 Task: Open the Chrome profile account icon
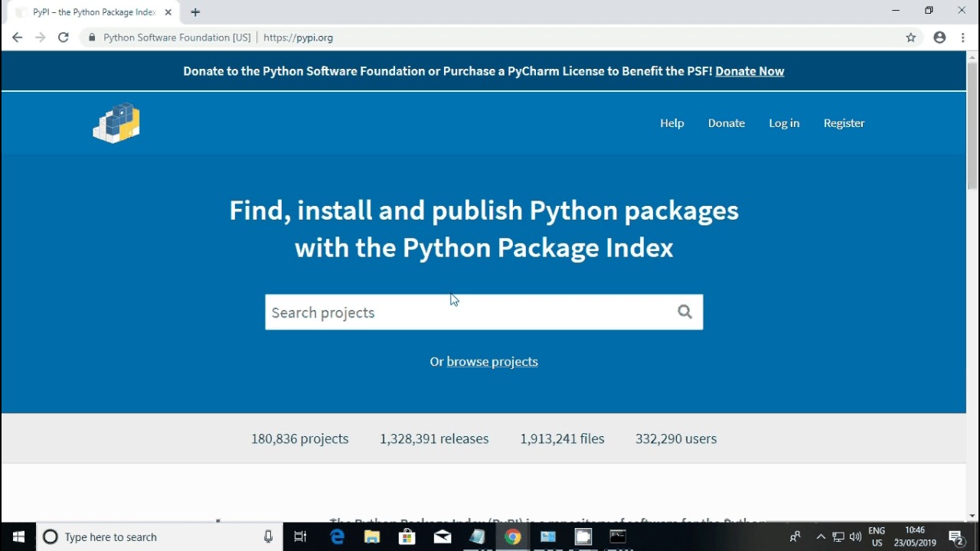pos(939,37)
